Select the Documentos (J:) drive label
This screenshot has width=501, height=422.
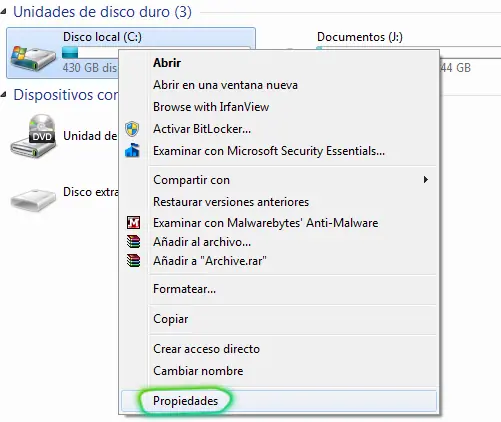pyautogui.click(x=360, y=37)
